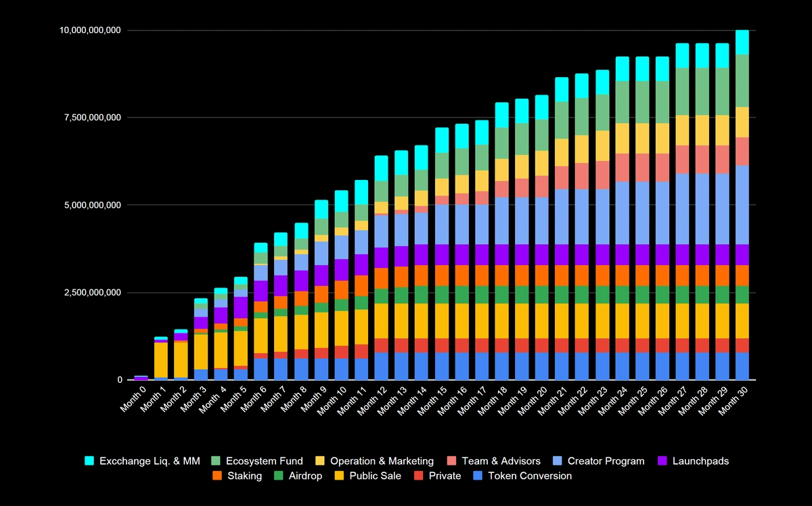Click the cyan Excchange Liq. & MM legend swatch
This screenshot has width=812, height=506.
pyautogui.click(x=89, y=461)
